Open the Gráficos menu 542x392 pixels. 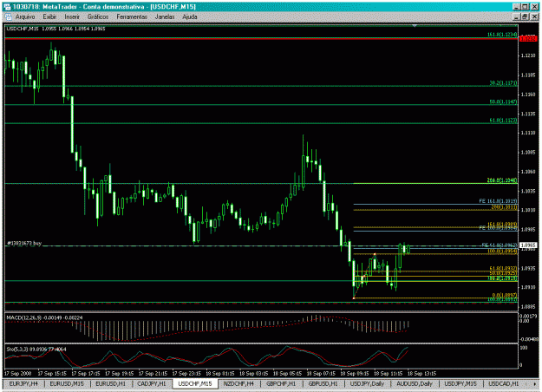coord(98,16)
